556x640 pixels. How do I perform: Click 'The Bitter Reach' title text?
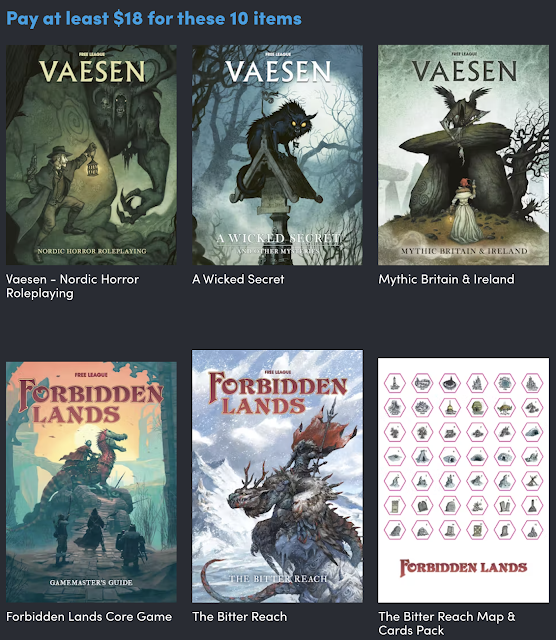click(240, 616)
